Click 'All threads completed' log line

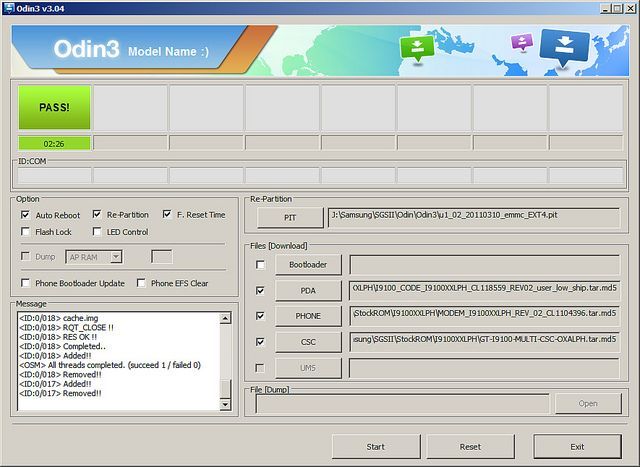(110, 365)
